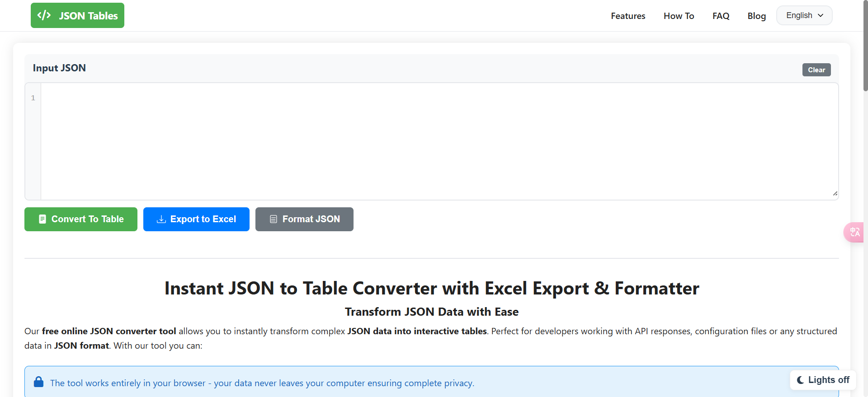
Task: Click the lines icon on Format JSON
Action: (273, 219)
